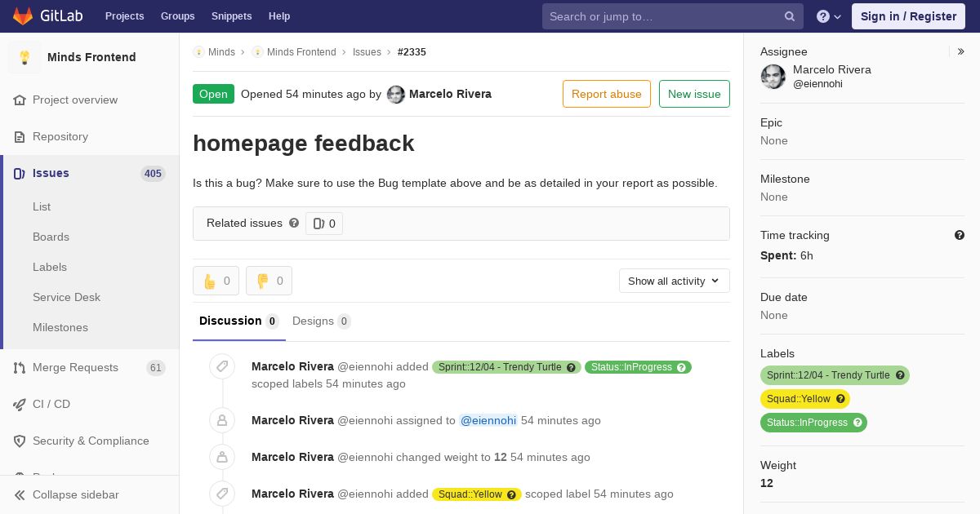Screen dimensions: 980x514
Task: Click the related issues count badge
Action: point(324,224)
